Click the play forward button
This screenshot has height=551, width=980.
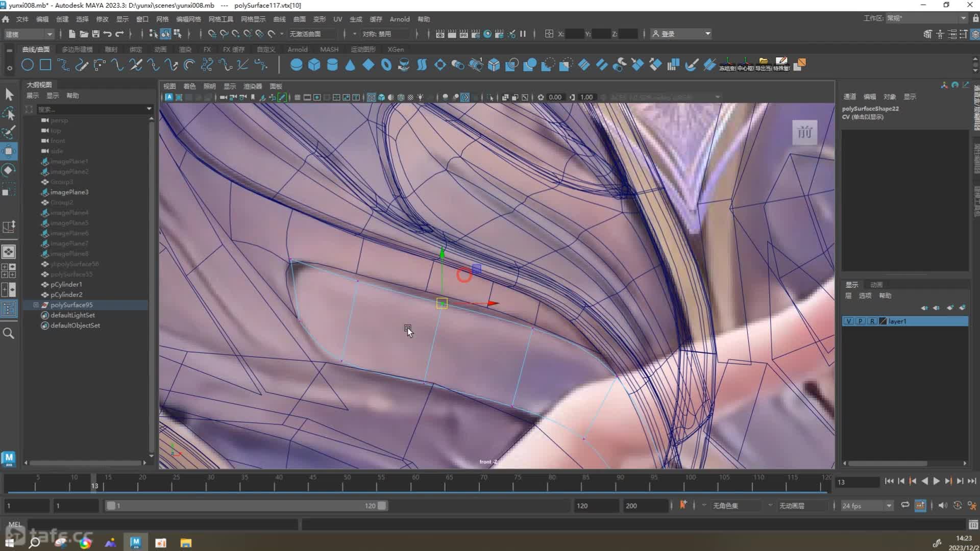click(x=937, y=481)
